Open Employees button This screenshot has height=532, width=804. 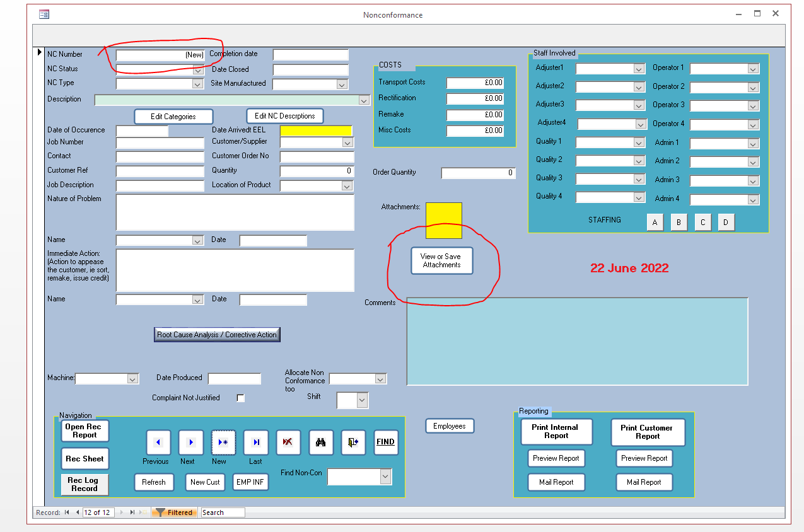pyautogui.click(x=450, y=427)
